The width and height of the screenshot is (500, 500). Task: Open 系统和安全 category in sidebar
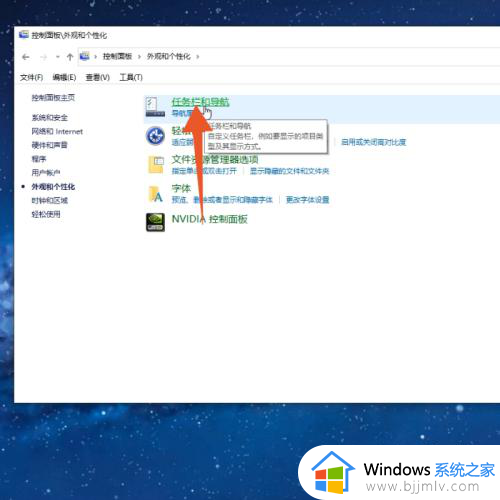pyautogui.click(x=49, y=117)
